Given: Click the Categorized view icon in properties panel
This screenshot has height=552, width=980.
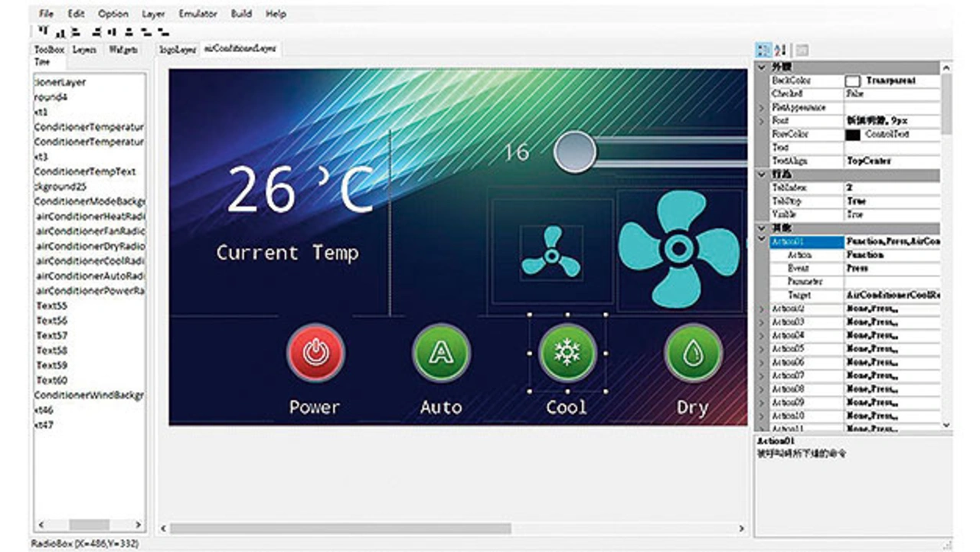Looking at the screenshot, I should click(763, 51).
